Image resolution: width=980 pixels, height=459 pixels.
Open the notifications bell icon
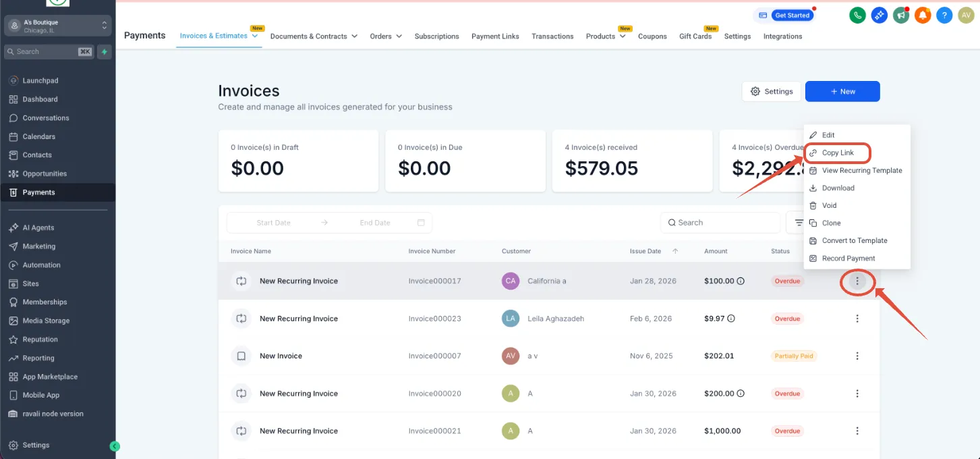tap(923, 16)
